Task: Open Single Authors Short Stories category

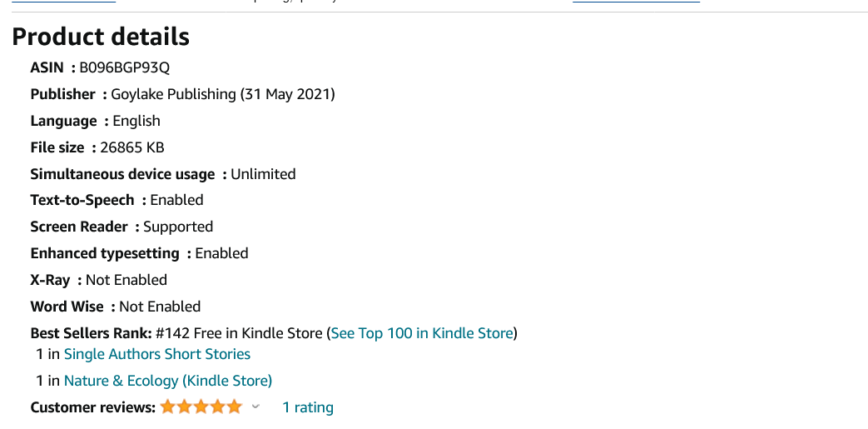Action: pos(157,354)
